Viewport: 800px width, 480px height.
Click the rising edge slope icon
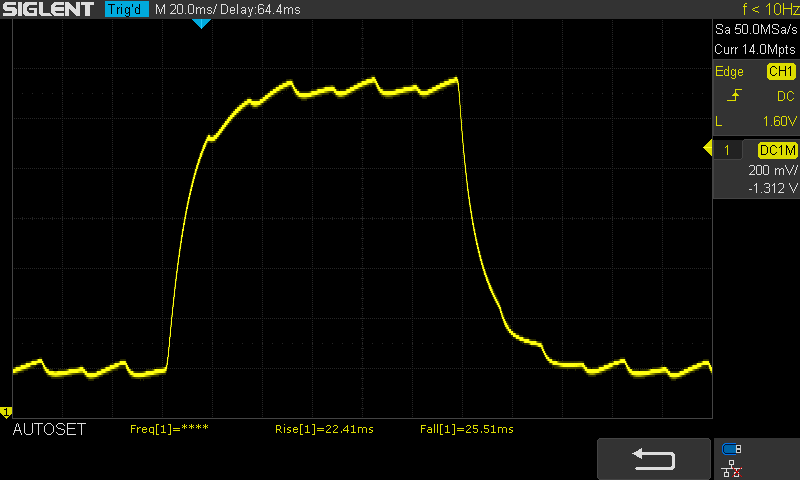tap(734, 95)
